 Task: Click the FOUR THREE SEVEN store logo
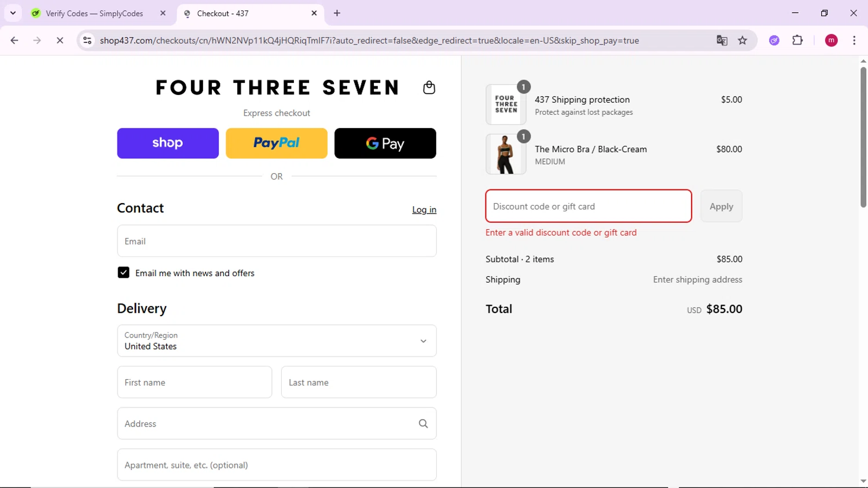tap(277, 87)
